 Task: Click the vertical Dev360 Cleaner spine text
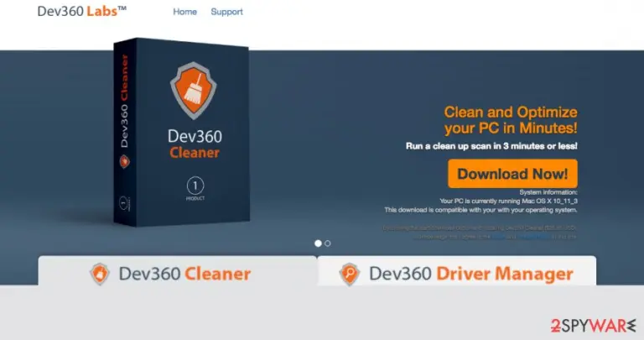(124, 101)
